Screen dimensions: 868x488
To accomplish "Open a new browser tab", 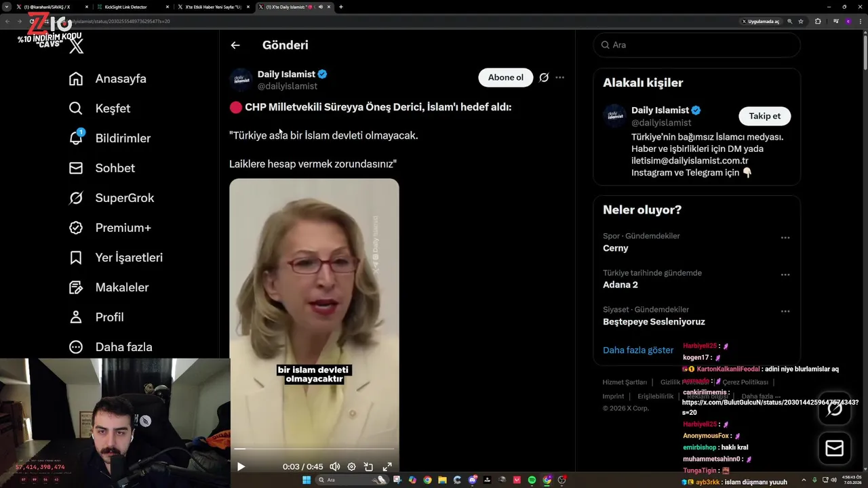I will pyautogui.click(x=341, y=7).
